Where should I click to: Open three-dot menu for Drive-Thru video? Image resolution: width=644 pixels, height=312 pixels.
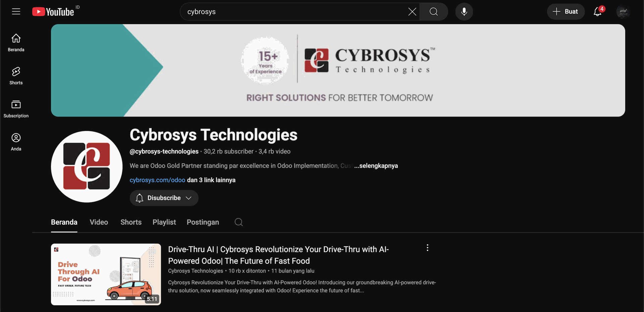(427, 248)
